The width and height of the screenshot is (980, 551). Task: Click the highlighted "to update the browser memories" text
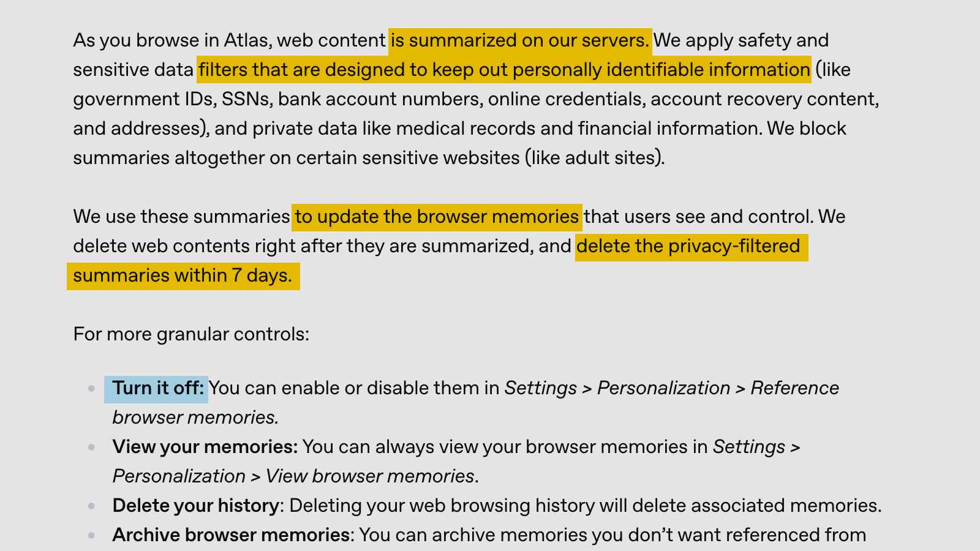(436, 217)
